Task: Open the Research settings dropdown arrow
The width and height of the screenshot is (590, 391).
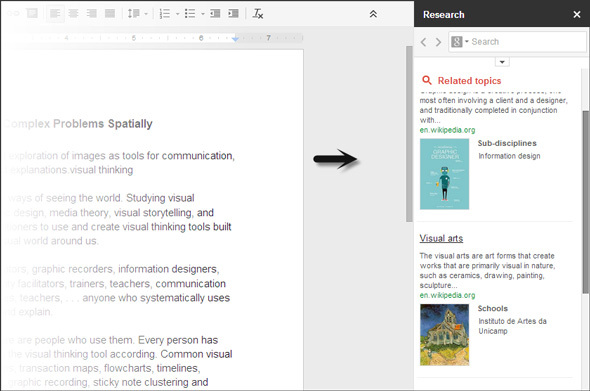Action: pos(502,62)
